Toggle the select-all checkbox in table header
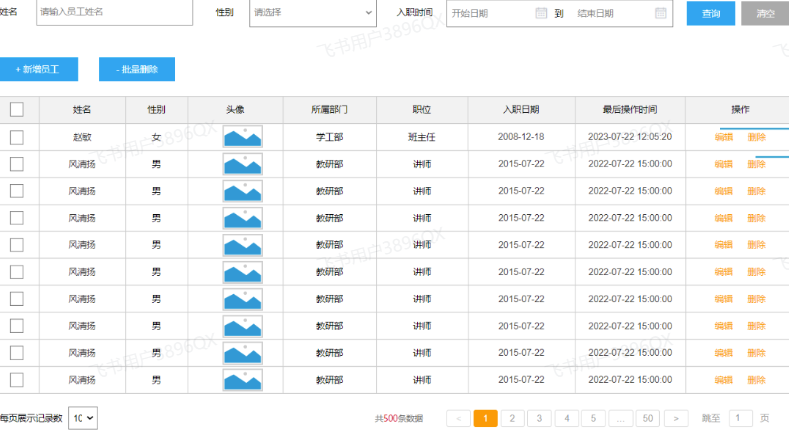Image resolution: width=789 pixels, height=432 pixels. 17,109
